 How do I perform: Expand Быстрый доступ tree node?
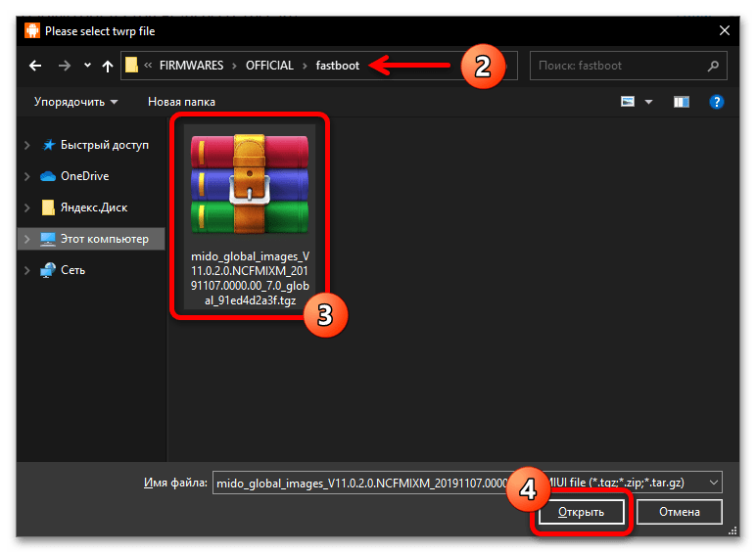click(27, 145)
